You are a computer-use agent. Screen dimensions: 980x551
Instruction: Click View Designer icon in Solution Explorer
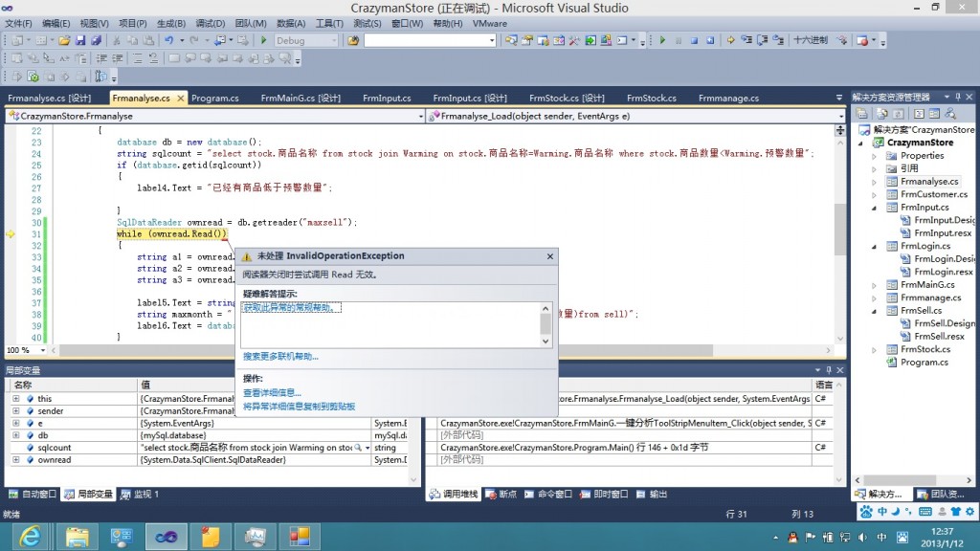click(x=934, y=114)
